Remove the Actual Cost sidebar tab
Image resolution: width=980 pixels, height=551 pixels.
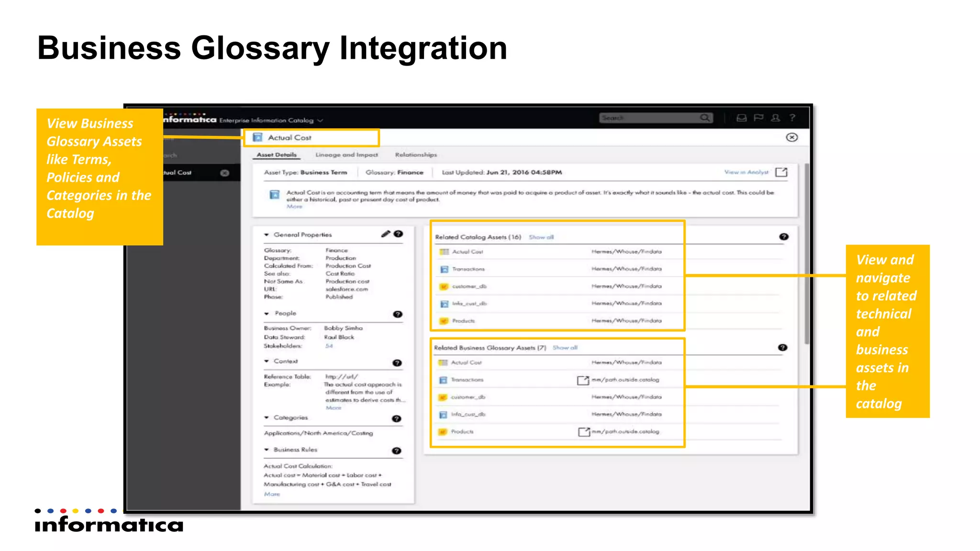pos(224,173)
